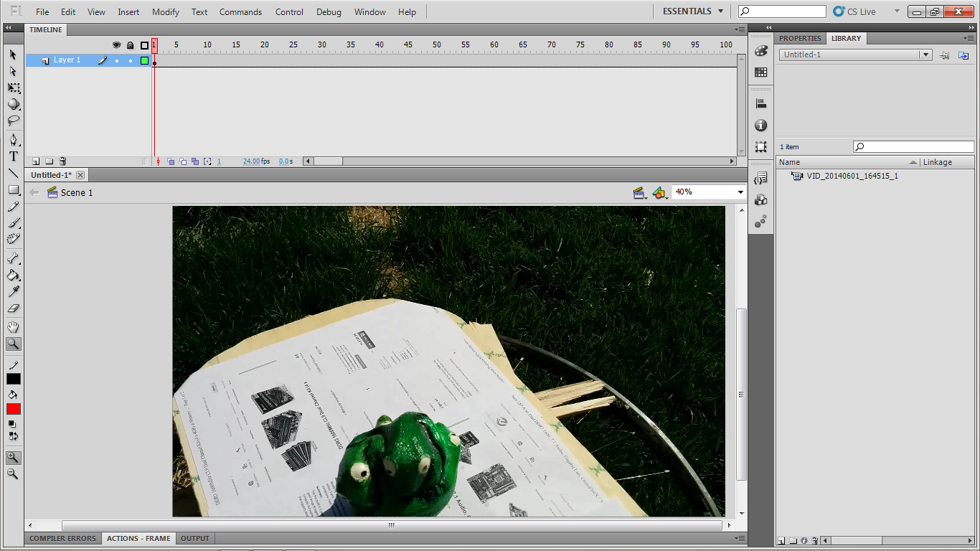Open the red fill color swatch

[14, 409]
